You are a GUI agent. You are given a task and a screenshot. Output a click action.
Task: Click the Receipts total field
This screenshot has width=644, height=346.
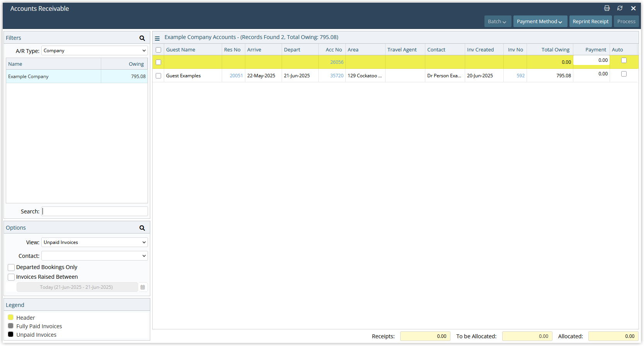(x=425, y=336)
